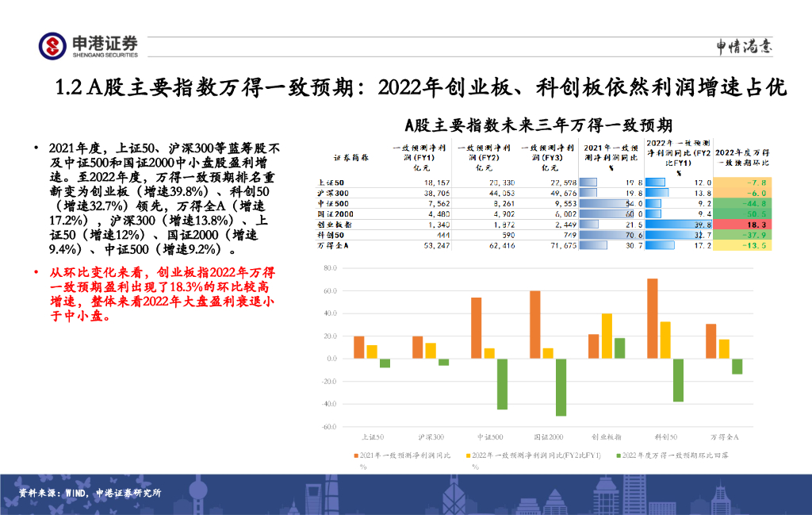Click the 万得全A row label in table
812x515 pixels.
[333, 245]
